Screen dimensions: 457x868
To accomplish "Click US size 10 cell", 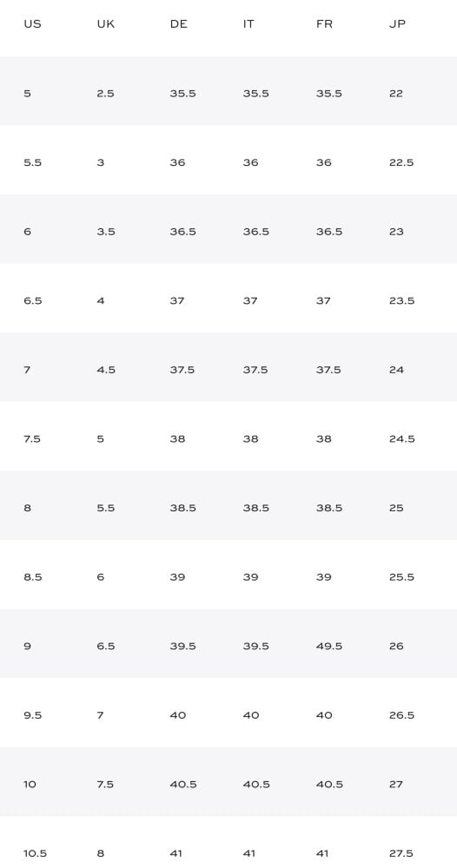I will (30, 785).
